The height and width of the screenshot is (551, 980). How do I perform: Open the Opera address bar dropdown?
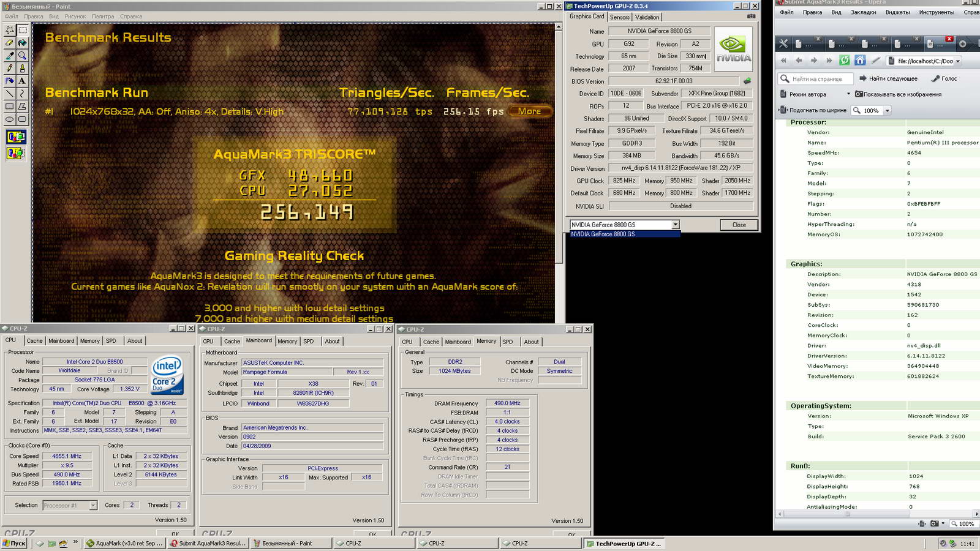click(x=958, y=61)
